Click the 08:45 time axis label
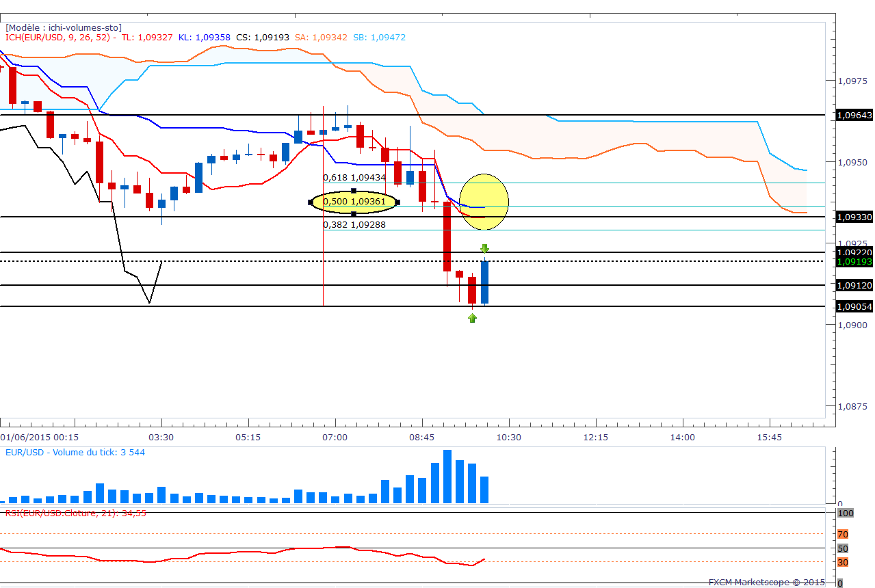This screenshot has width=875, height=588. pyautogui.click(x=422, y=437)
